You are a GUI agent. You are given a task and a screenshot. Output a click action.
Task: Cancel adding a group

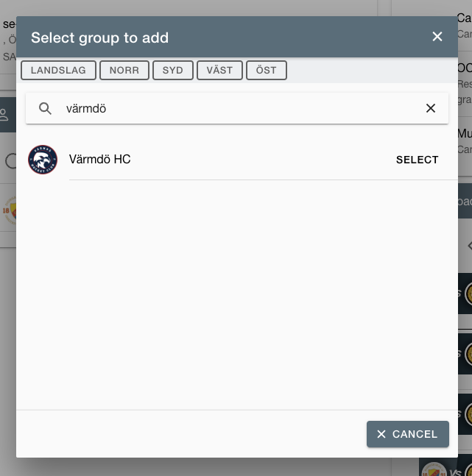click(407, 434)
